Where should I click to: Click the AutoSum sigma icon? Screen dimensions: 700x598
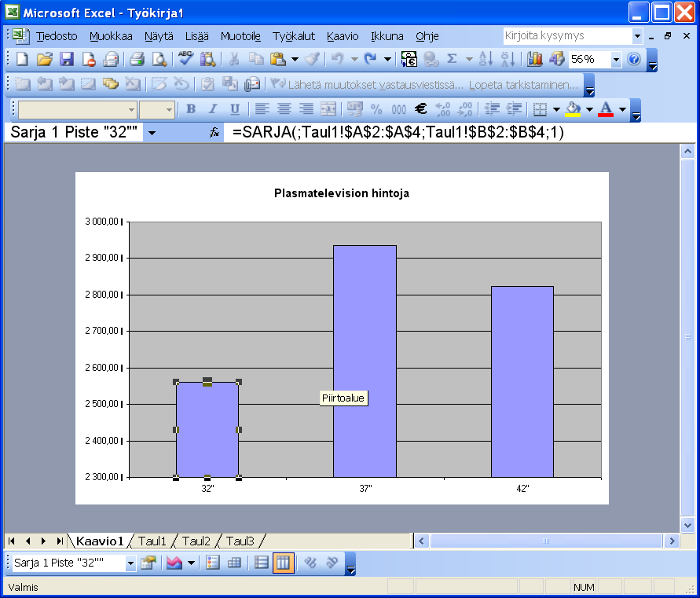click(452, 59)
